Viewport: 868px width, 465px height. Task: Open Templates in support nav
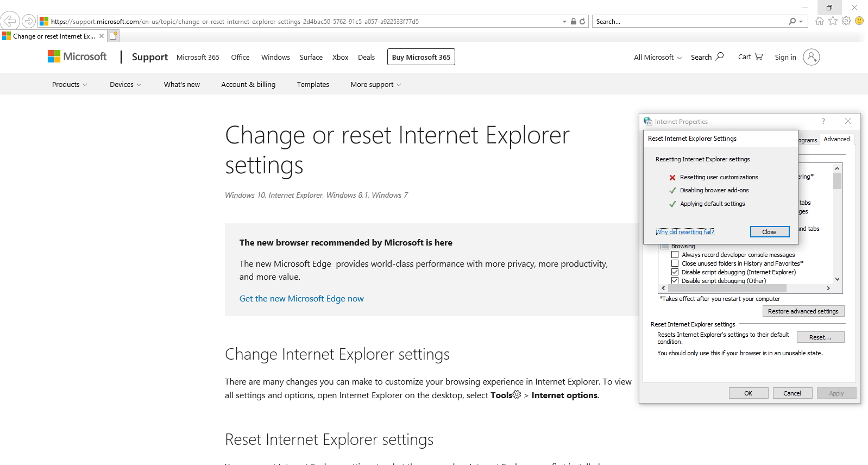coord(313,84)
